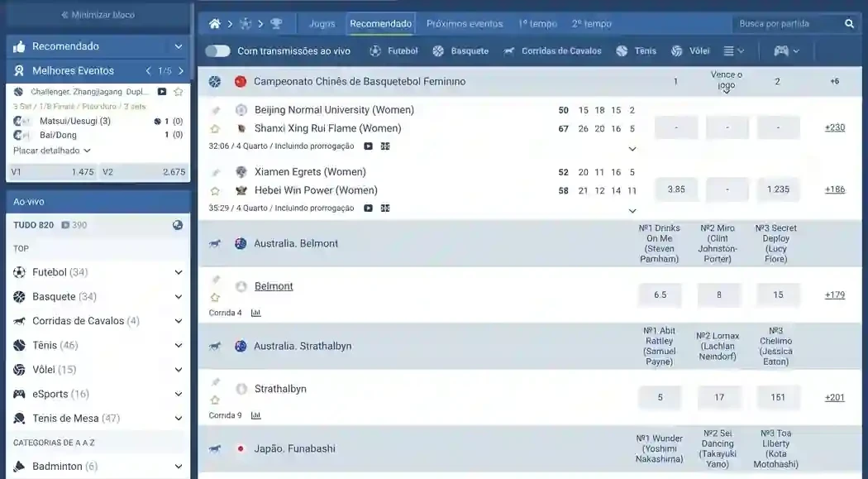This screenshot has height=479, width=868.
Task: Click the next arrow in Melhores Eventos
Action: 181,71
